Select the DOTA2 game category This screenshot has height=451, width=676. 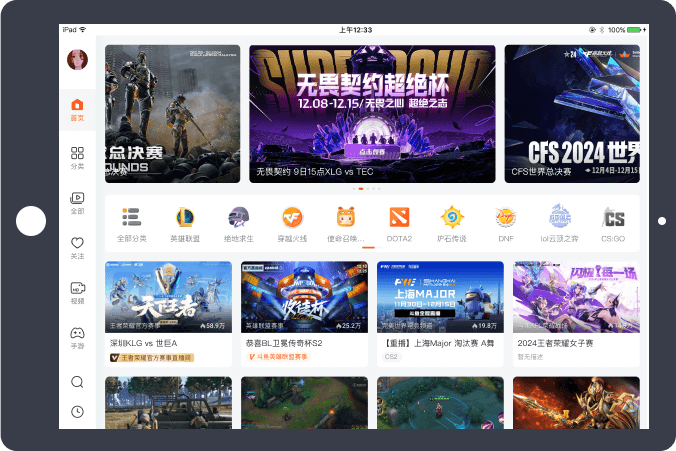(399, 223)
